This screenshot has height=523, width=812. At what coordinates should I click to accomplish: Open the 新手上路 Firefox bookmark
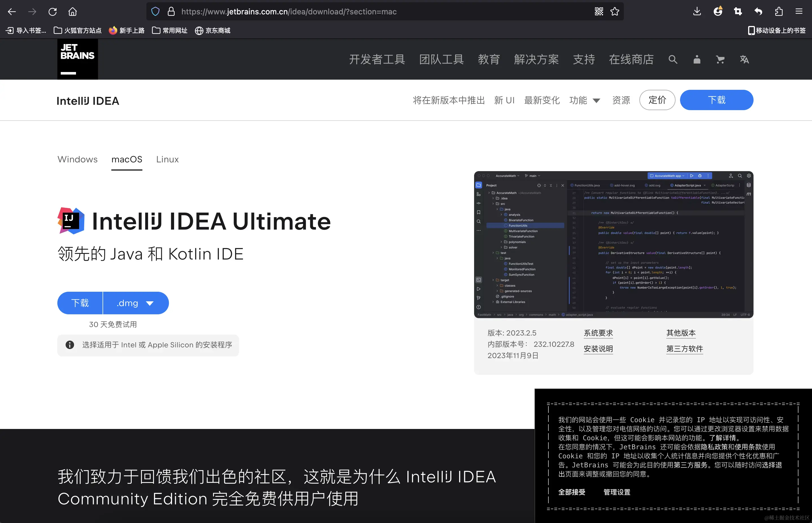pos(127,30)
